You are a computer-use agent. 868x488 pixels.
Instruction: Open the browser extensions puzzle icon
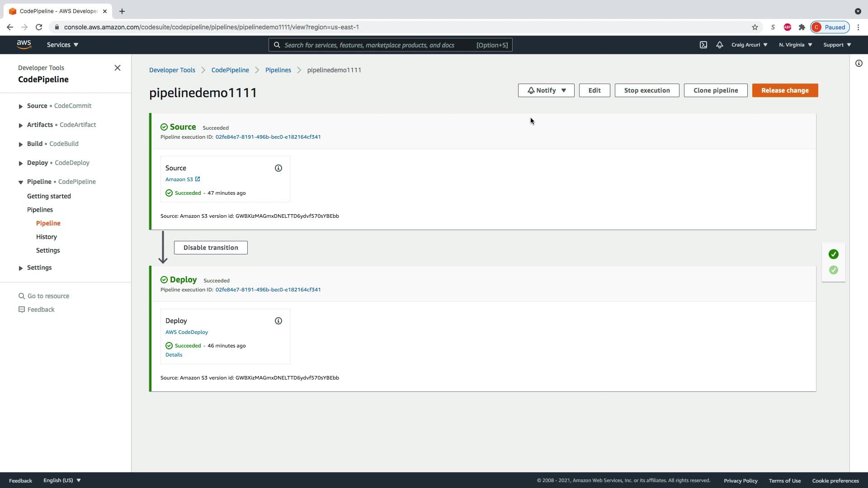click(802, 27)
